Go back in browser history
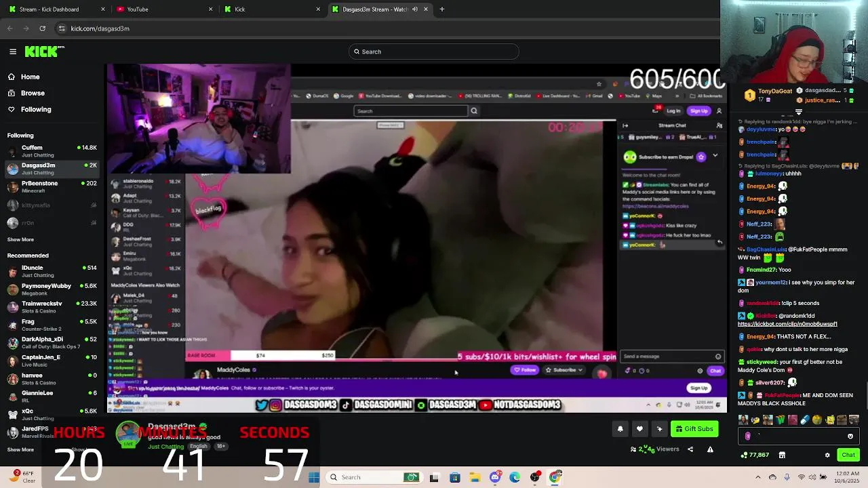The height and width of the screenshot is (488, 868). pyautogui.click(x=9, y=28)
